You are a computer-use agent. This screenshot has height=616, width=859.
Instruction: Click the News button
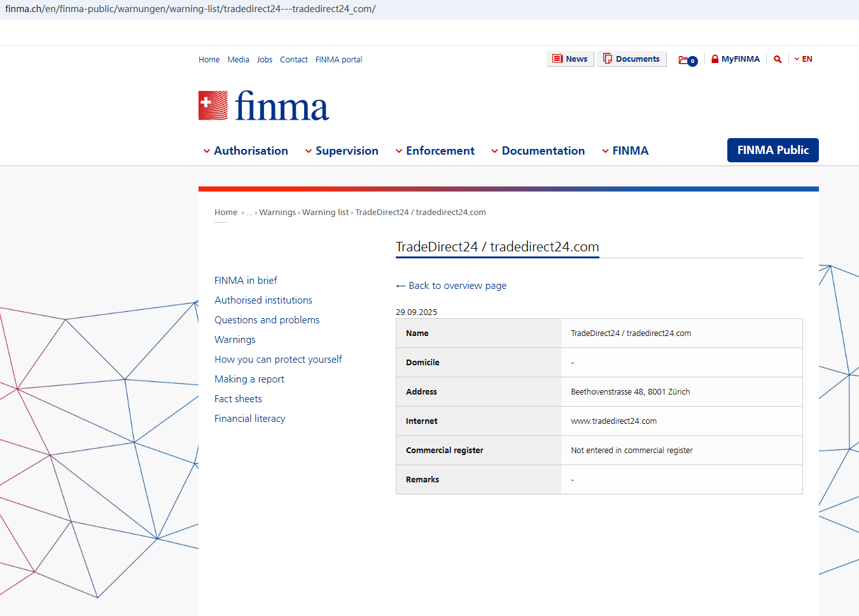[571, 59]
